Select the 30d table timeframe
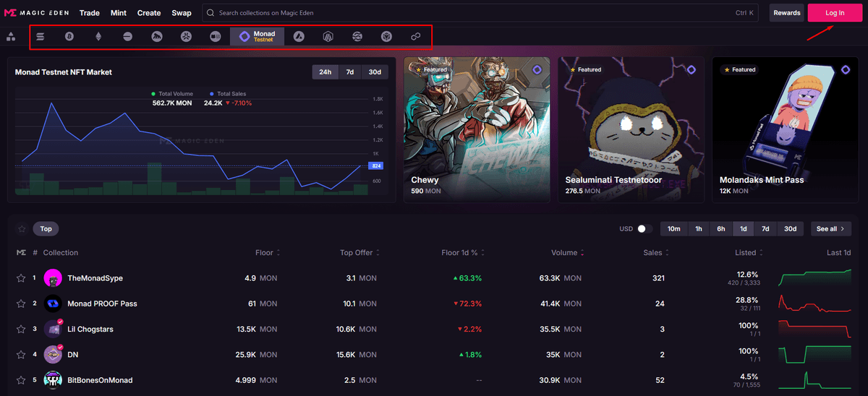Screen dimensions: 868x396 (x=790, y=229)
